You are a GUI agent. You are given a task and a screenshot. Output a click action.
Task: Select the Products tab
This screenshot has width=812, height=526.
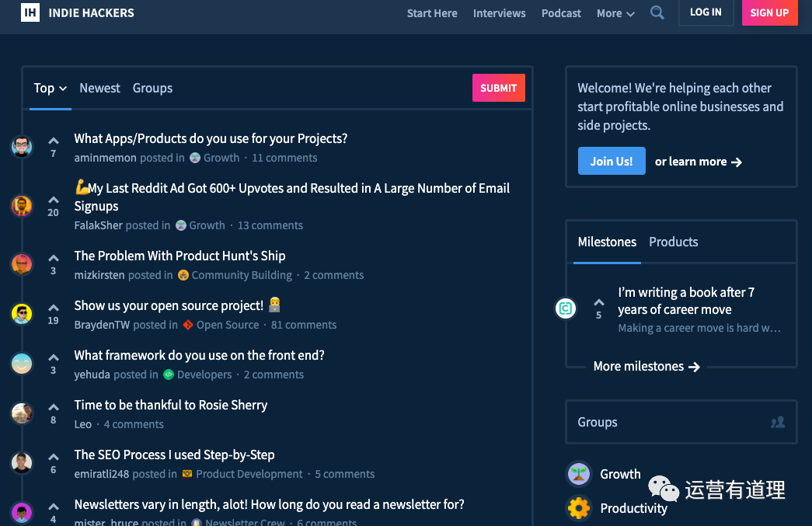[x=673, y=242]
